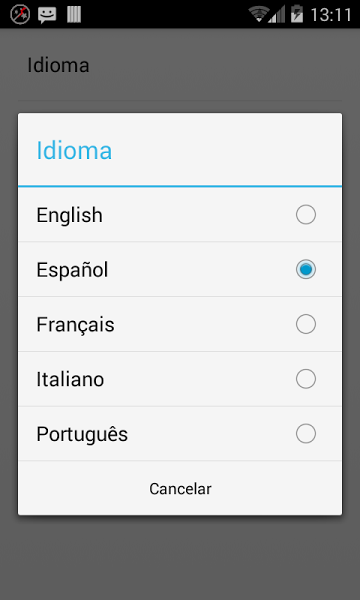Tap the blue Idioma dialog title
Image resolution: width=360 pixels, height=600 pixels.
[x=74, y=150]
